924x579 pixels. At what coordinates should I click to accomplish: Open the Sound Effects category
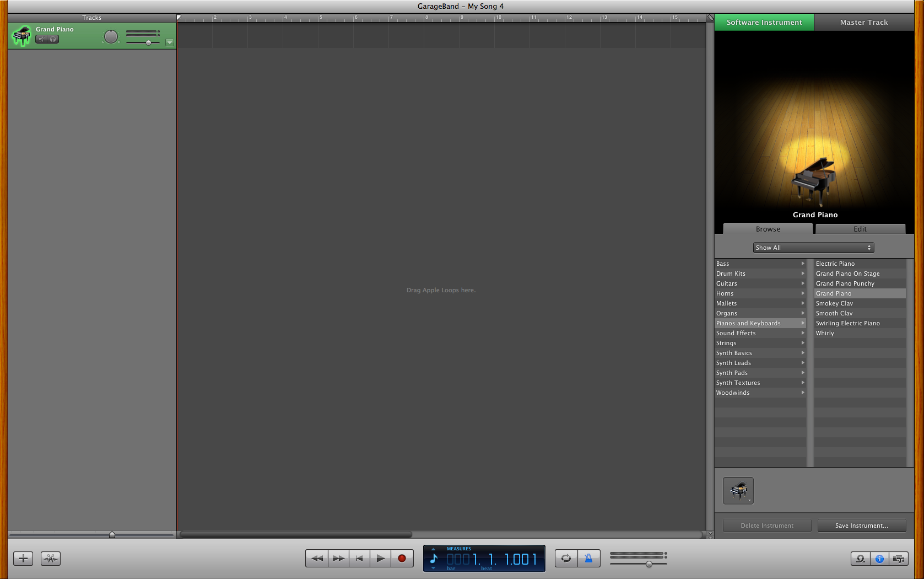click(760, 333)
